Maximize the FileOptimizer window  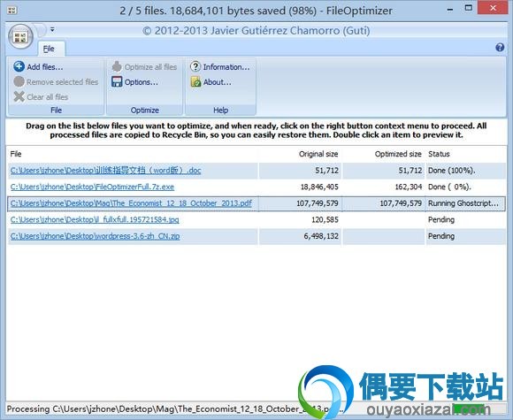click(x=469, y=9)
